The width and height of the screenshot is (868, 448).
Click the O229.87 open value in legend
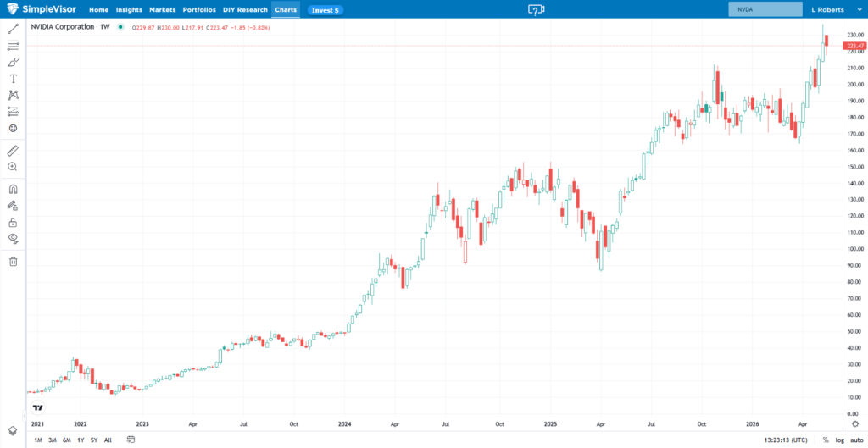click(x=144, y=28)
